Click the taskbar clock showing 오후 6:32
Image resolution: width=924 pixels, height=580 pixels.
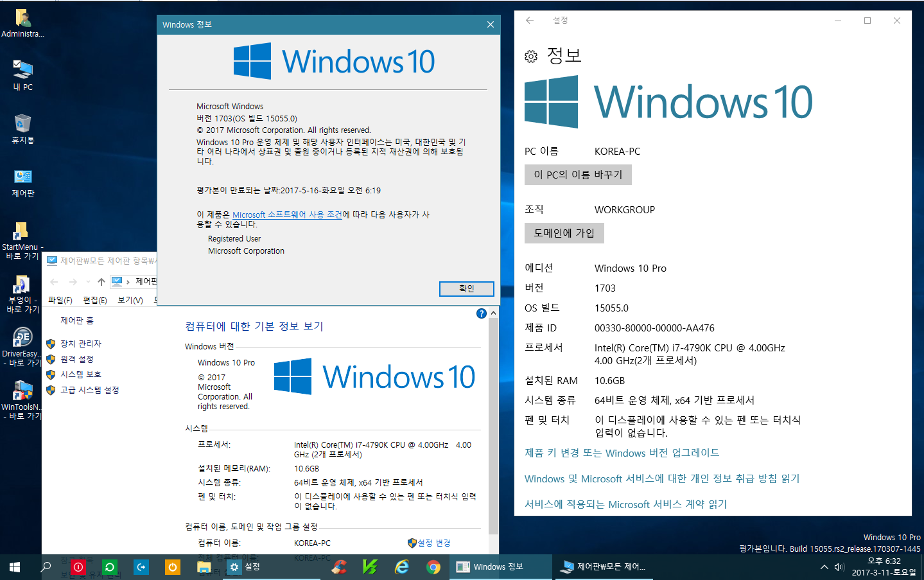tap(884, 567)
